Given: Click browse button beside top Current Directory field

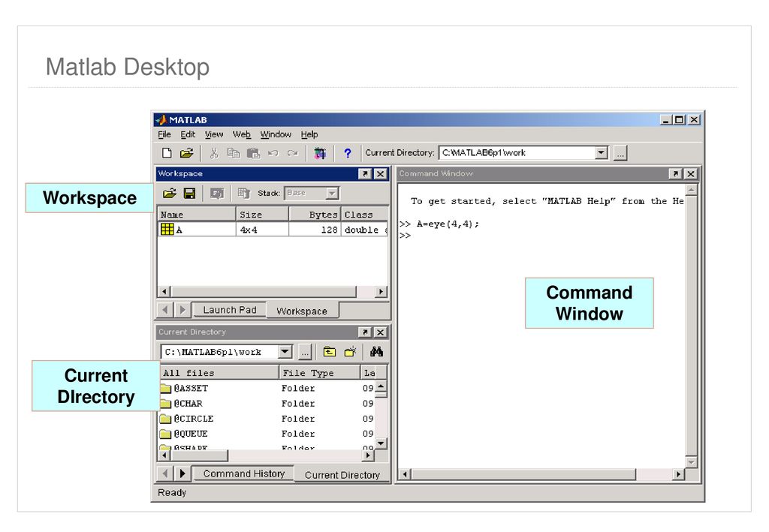Looking at the screenshot, I should 620,153.
